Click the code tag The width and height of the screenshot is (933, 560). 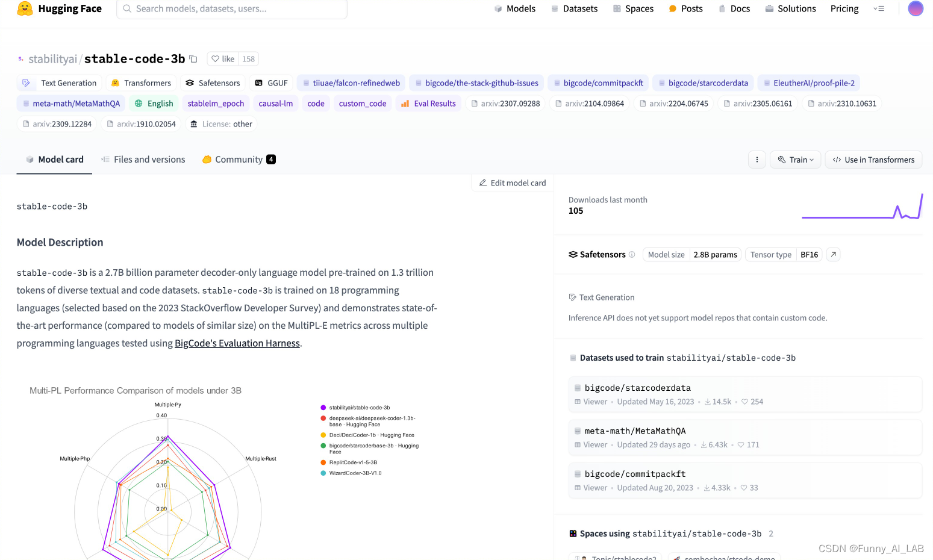(316, 104)
